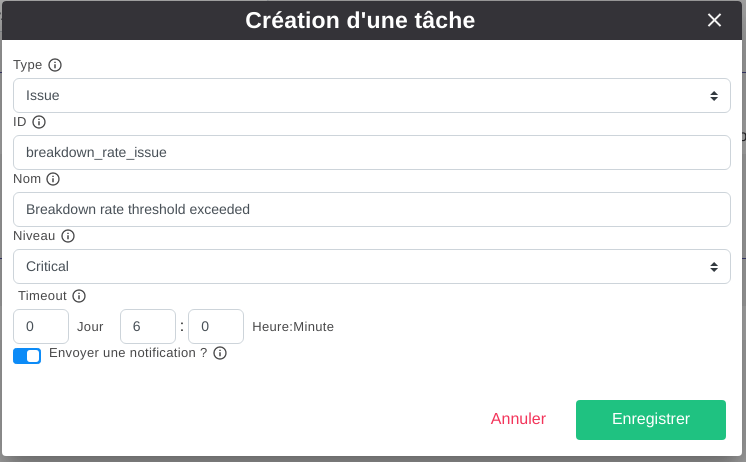Click the 'Envoyer une notification ?' label text
The height and width of the screenshot is (462, 746).
tap(128, 353)
